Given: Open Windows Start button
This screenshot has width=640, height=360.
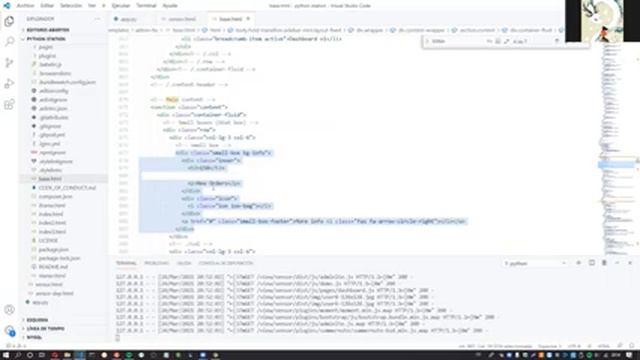Looking at the screenshot, I should click(x=6, y=355).
